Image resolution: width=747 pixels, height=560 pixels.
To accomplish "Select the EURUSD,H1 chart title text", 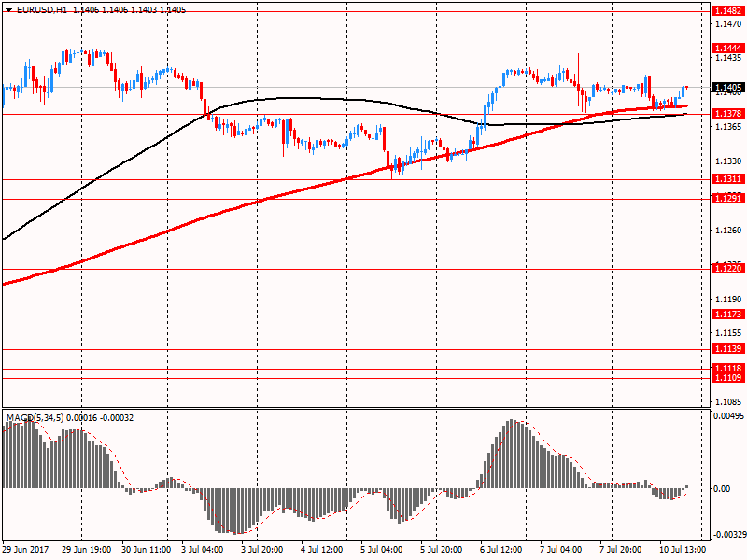I will (x=42, y=9).
